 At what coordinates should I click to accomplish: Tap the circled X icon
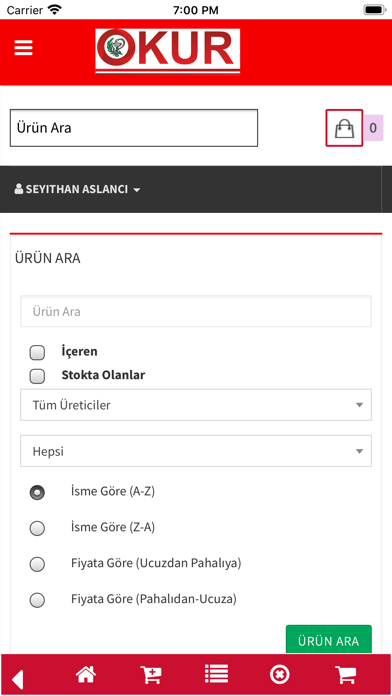(280, 675)
